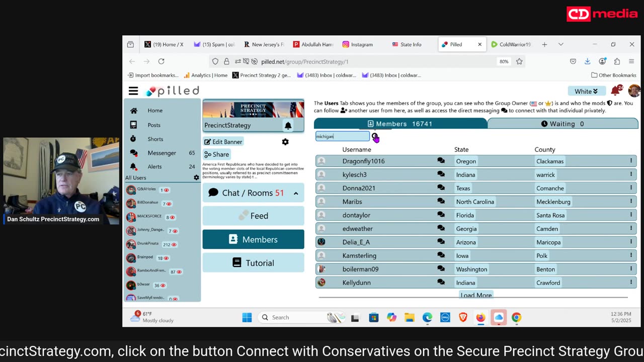Open group settings gear beside Edit Banner
Viewport: 644px width, 362px height.
pos(285,142)
